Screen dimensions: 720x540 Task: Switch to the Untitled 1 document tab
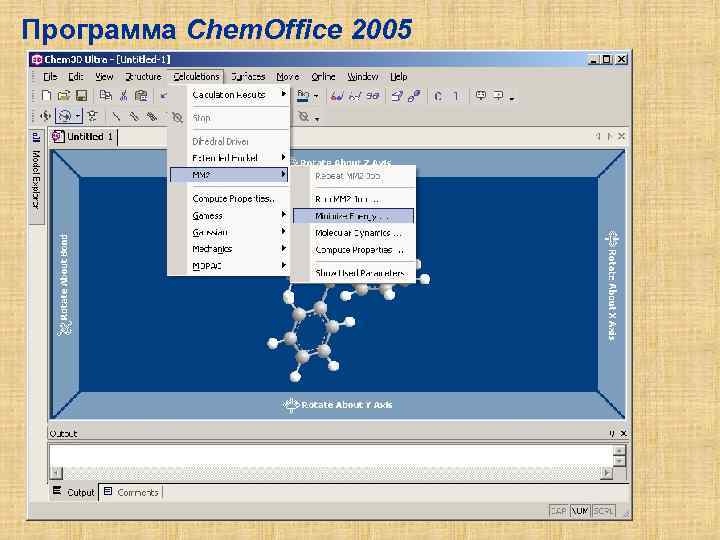83,137
